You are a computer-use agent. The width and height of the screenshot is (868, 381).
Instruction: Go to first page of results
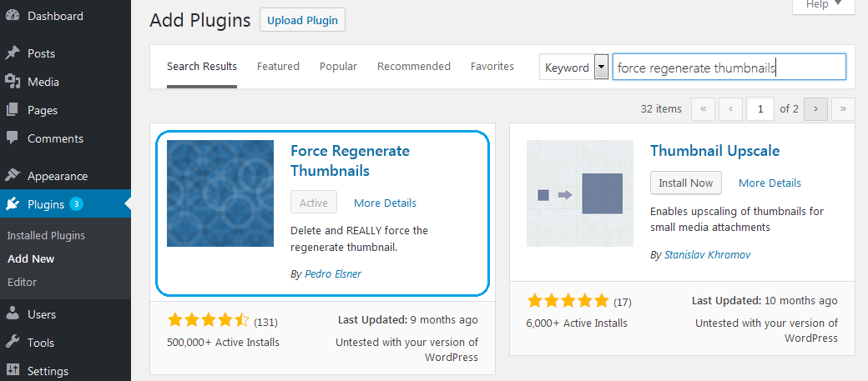703,109
